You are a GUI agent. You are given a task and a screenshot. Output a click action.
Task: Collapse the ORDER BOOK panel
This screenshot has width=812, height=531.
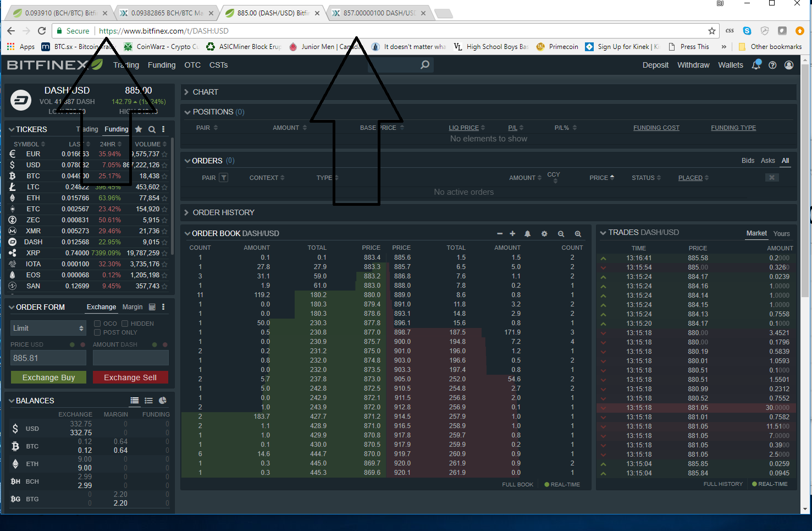click(x=187, y=233)
